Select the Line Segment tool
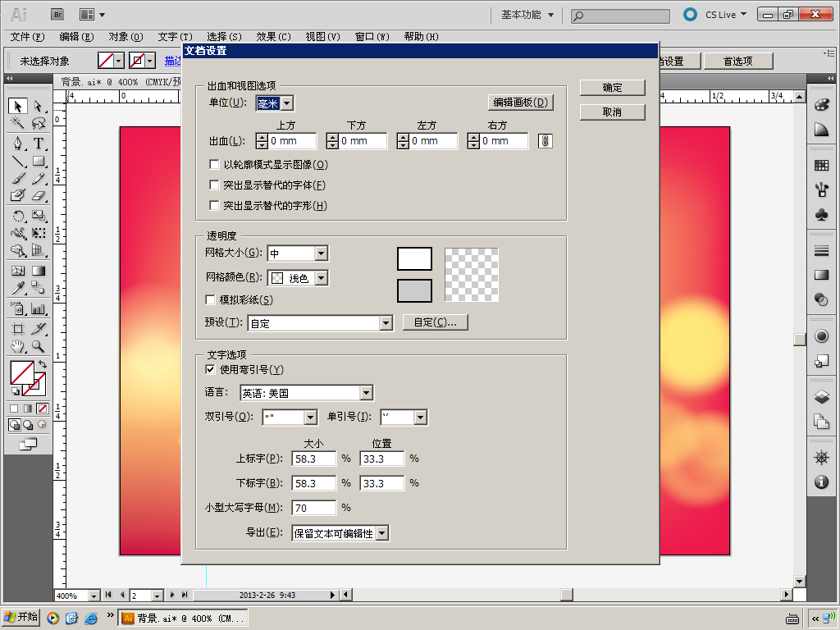This screenshot has height=630, width=840. coord(18,161)
